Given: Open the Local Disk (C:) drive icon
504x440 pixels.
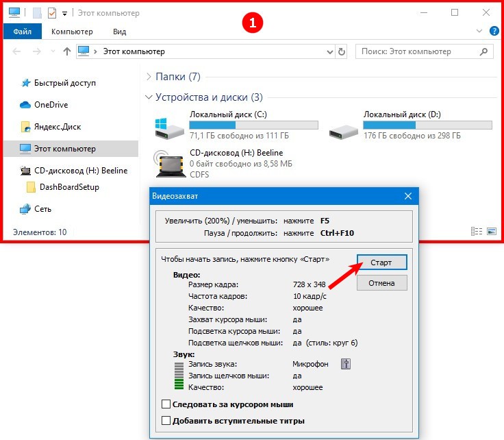Looking at the screenshot, I should click(169, 128).
